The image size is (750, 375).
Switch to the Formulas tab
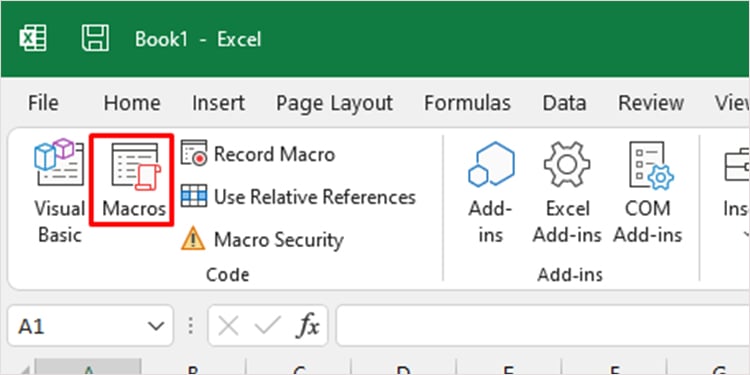pos(467,103)
